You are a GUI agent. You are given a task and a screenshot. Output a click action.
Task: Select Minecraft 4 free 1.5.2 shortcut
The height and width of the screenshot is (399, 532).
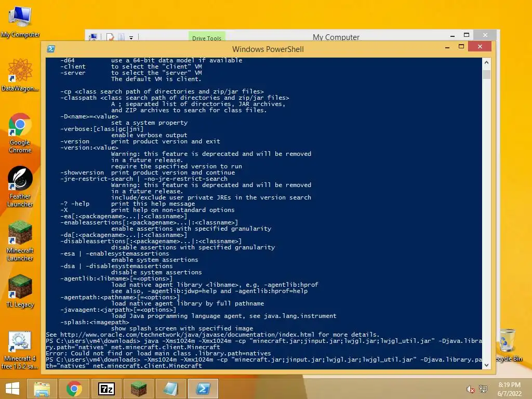[x=20, y=350]
